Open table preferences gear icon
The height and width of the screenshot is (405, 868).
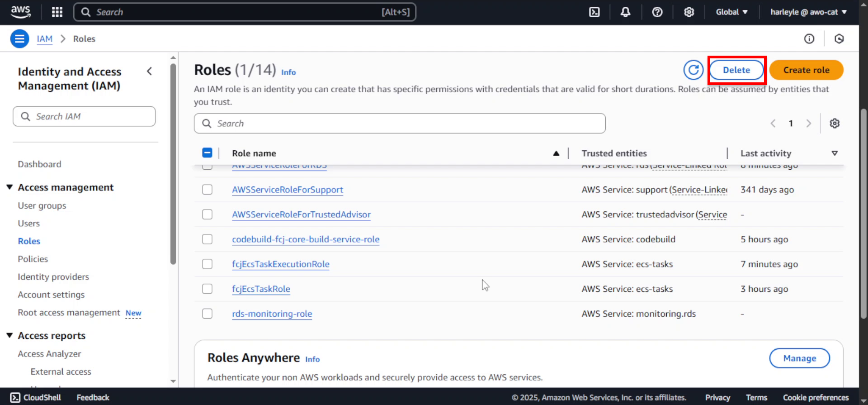coord(835,124)
